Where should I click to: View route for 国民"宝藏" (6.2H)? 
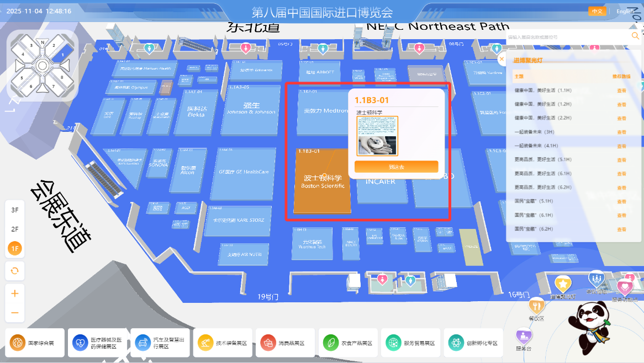click(621, 229)
